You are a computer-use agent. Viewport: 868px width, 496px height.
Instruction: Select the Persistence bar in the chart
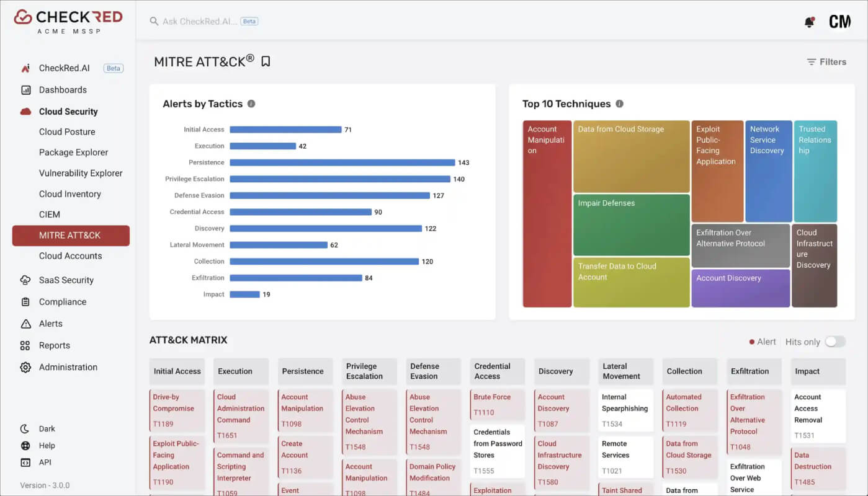342,162
